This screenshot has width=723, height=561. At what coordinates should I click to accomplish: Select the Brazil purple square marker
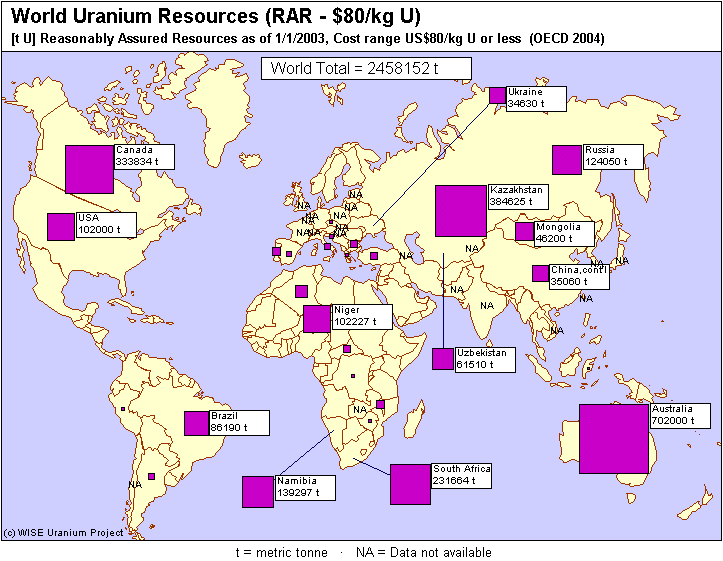[x=196, y=423]
